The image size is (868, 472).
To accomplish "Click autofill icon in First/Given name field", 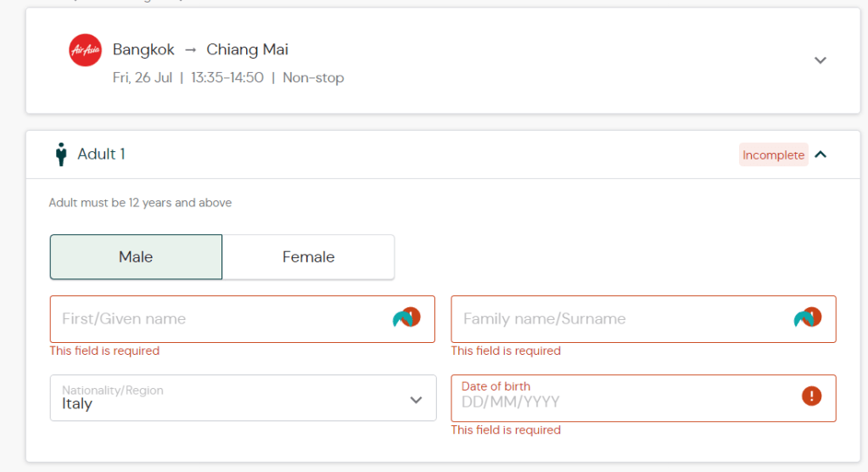I will click(x=406, y=318).
